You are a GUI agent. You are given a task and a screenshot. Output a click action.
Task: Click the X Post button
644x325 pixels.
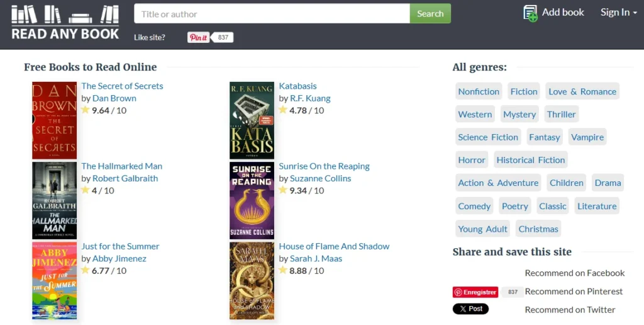470,309
